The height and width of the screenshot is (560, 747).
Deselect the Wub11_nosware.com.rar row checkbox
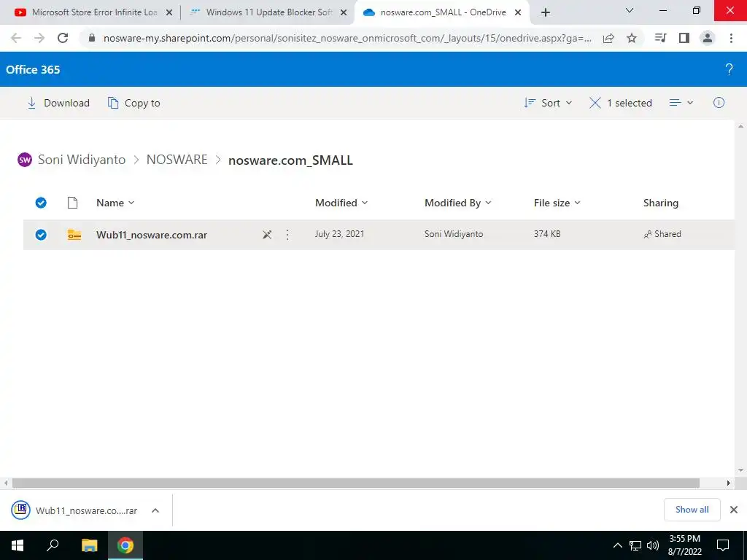(x=41, y=234)
